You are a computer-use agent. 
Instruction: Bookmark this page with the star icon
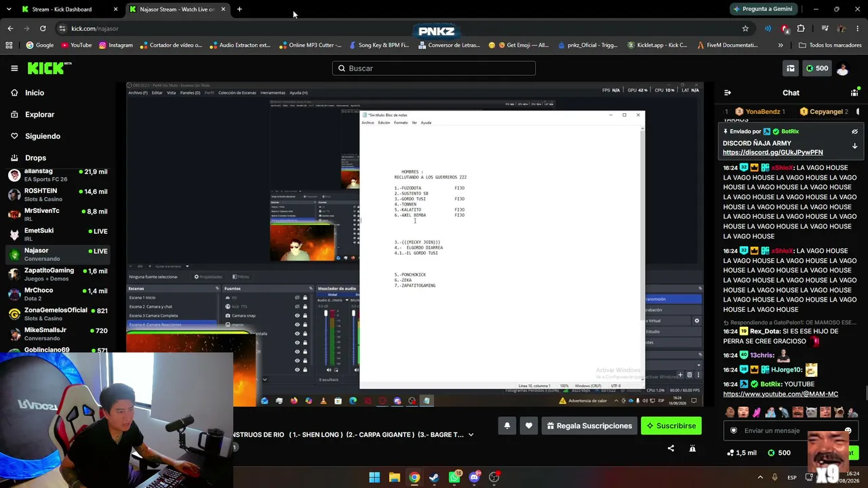coord(745,28)
